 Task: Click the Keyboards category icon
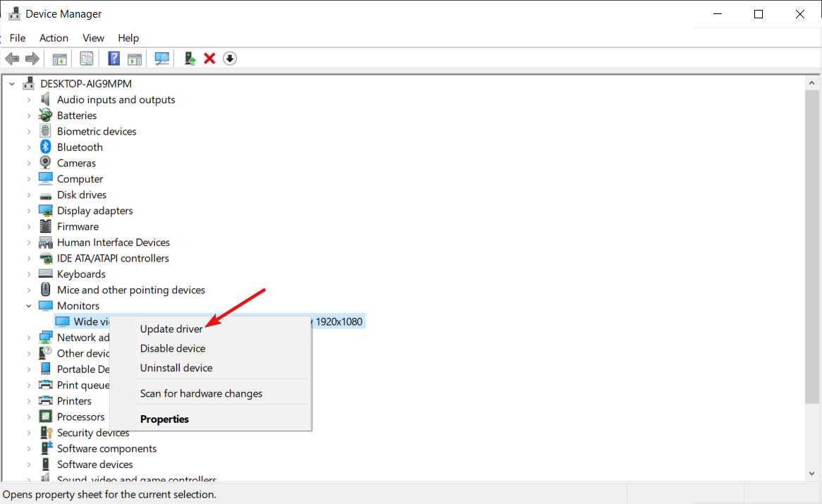[46, 274]
